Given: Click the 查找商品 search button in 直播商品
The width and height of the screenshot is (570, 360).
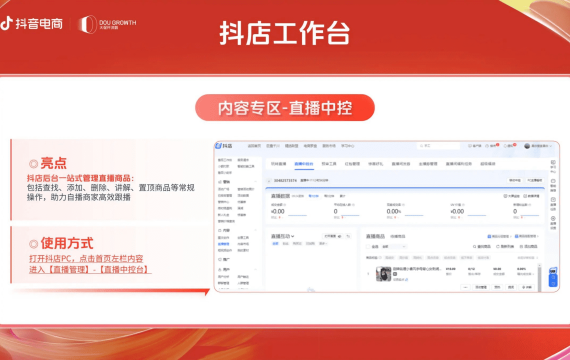Looking at the screenshot, I should [x=482, y=247].
